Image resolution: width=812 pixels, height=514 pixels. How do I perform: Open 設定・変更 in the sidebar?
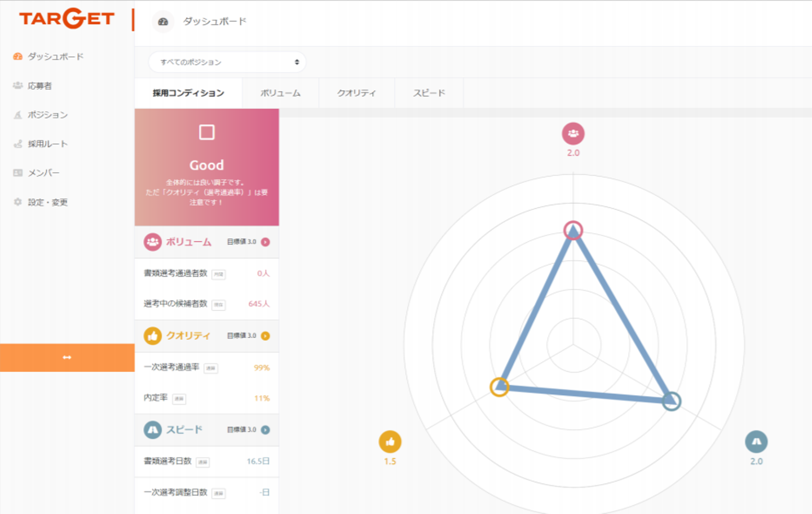pyautogui.click(x=47, y=202)
